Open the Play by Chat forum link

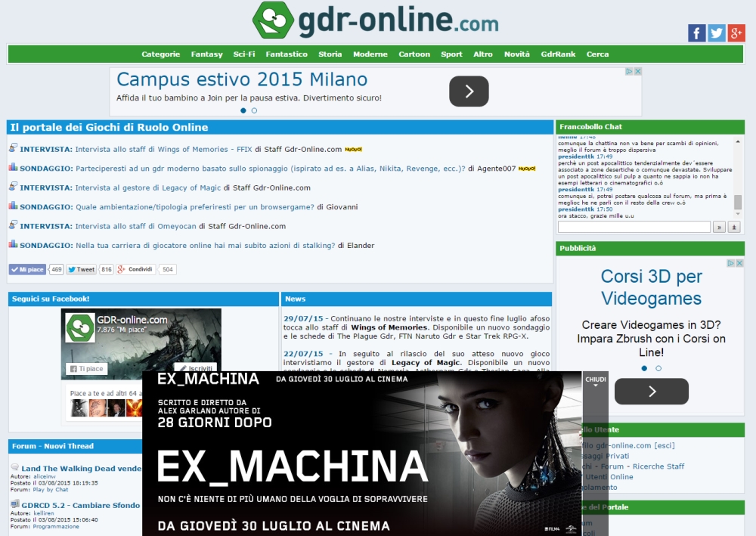tap(51, 489)
